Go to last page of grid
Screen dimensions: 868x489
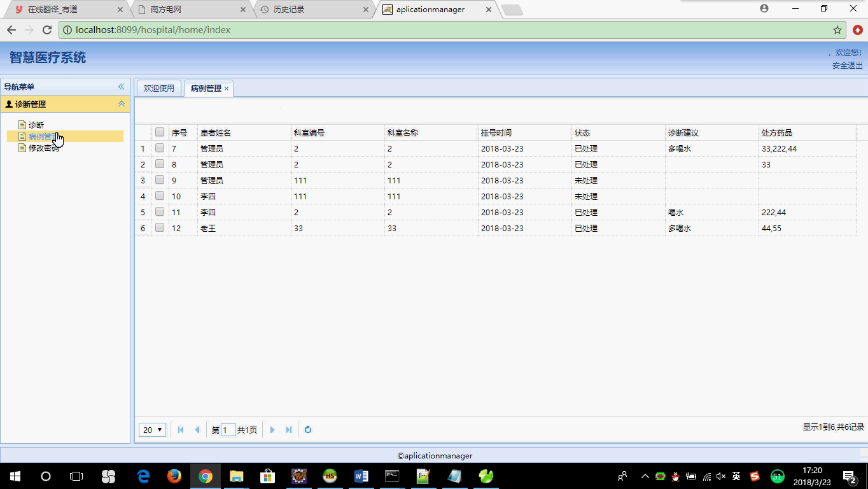(x=289, y=430)
